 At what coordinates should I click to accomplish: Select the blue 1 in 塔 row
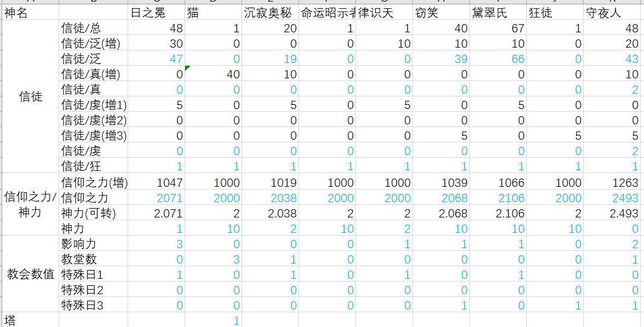point(213,321)
